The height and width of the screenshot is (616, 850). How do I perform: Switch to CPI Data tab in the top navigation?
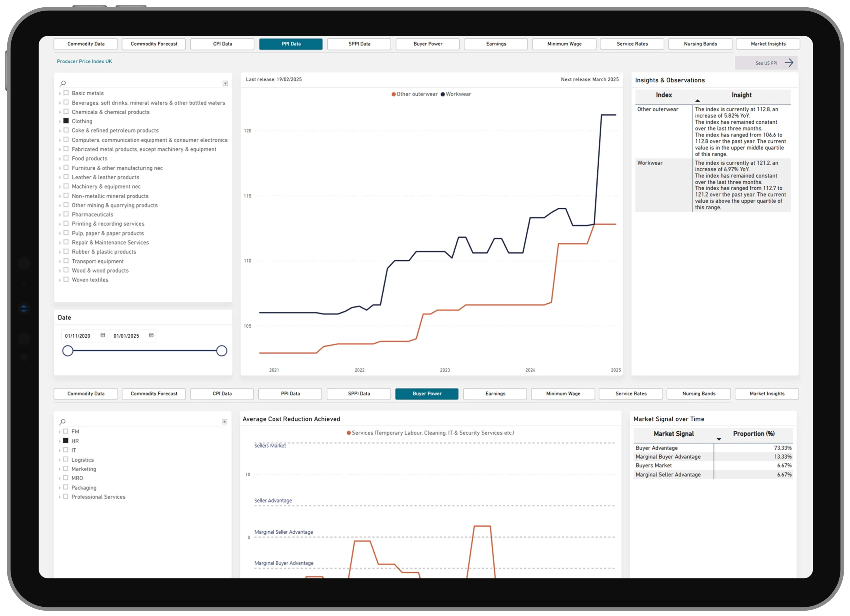click(x=222, y=44)
